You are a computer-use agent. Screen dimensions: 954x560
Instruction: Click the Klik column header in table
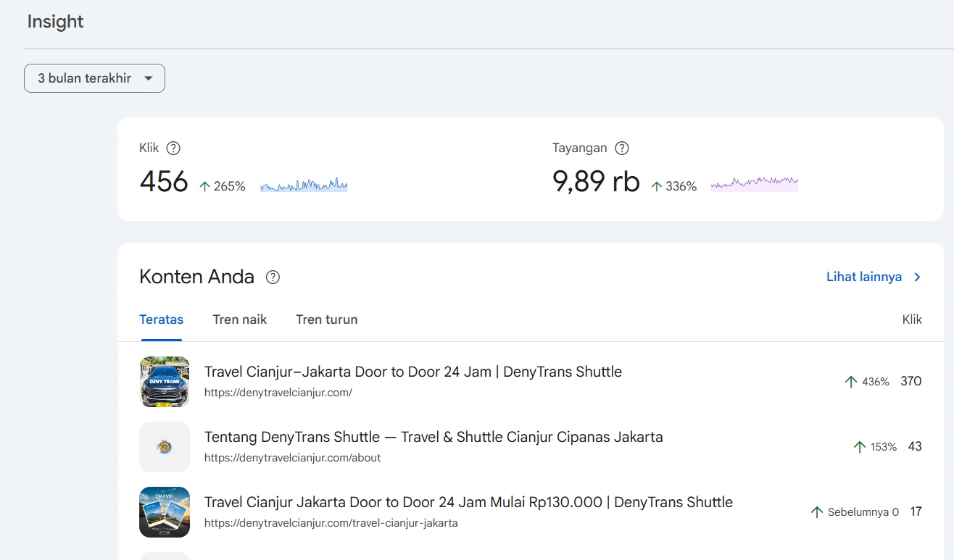912,319
